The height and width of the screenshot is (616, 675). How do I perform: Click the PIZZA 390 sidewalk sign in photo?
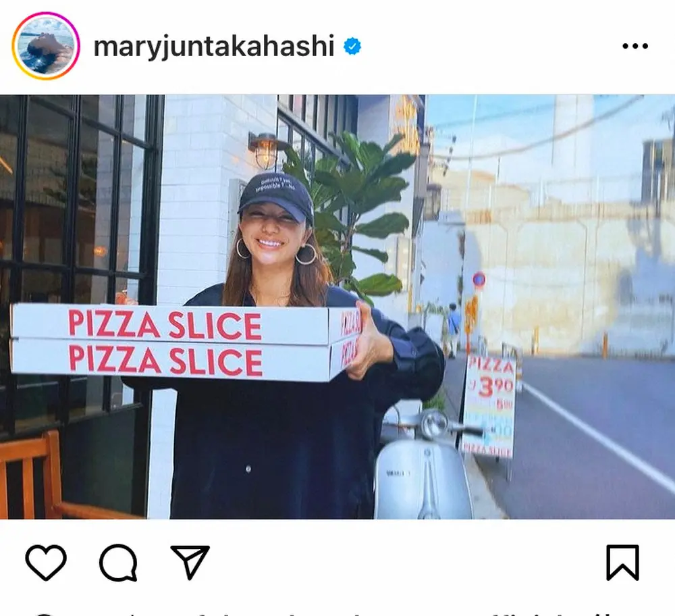tap(489, 405)
